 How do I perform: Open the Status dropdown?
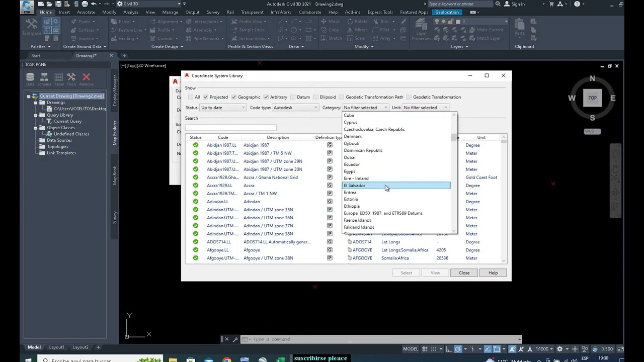pyautogui.click(x=223, y=108)
